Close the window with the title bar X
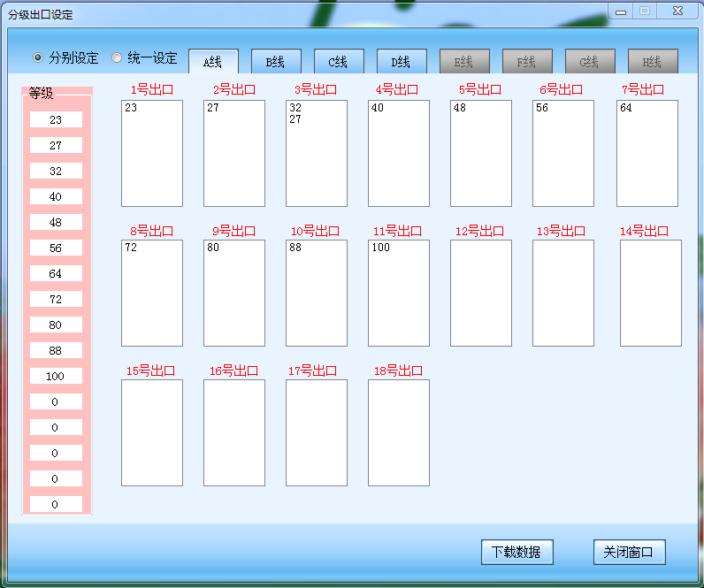This screenshot has width=704, height=588. (x=677, y=11)
